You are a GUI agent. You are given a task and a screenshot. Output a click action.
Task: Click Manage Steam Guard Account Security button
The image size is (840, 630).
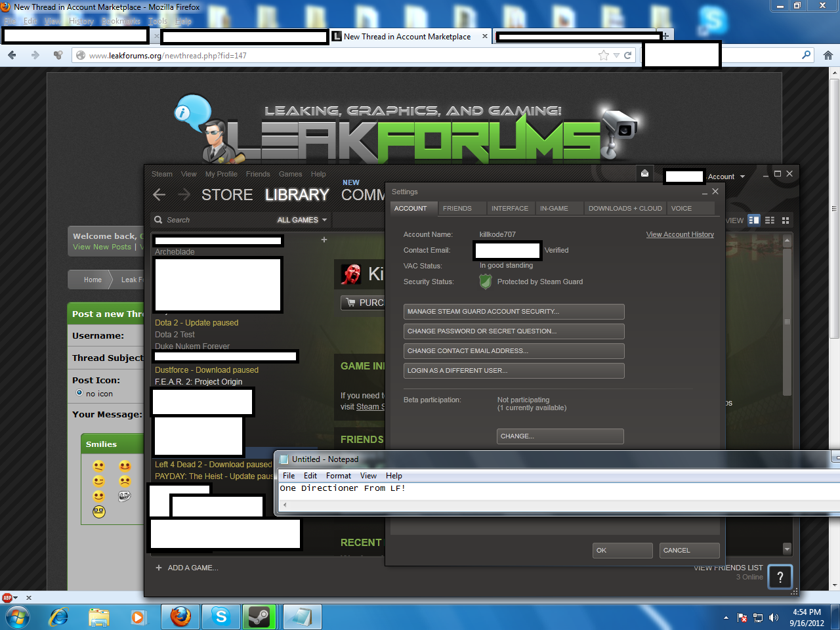514,312
